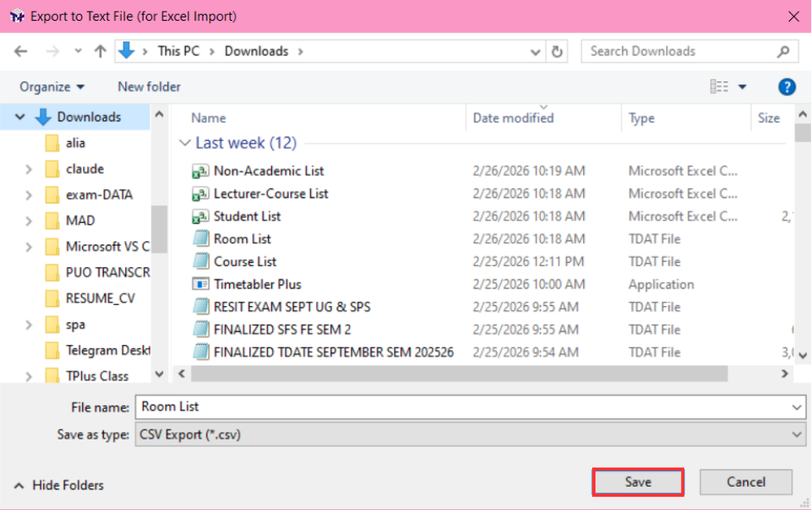Select Downloads in the navigation pane
The height and width of the screenshot is (510, 812).
tap(89, 117)
